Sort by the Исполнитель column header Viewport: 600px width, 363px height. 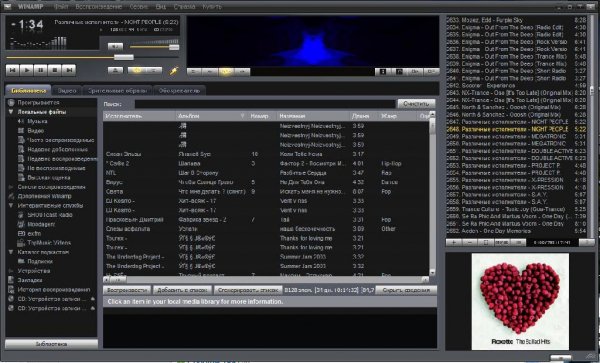(x=139, y=116)
